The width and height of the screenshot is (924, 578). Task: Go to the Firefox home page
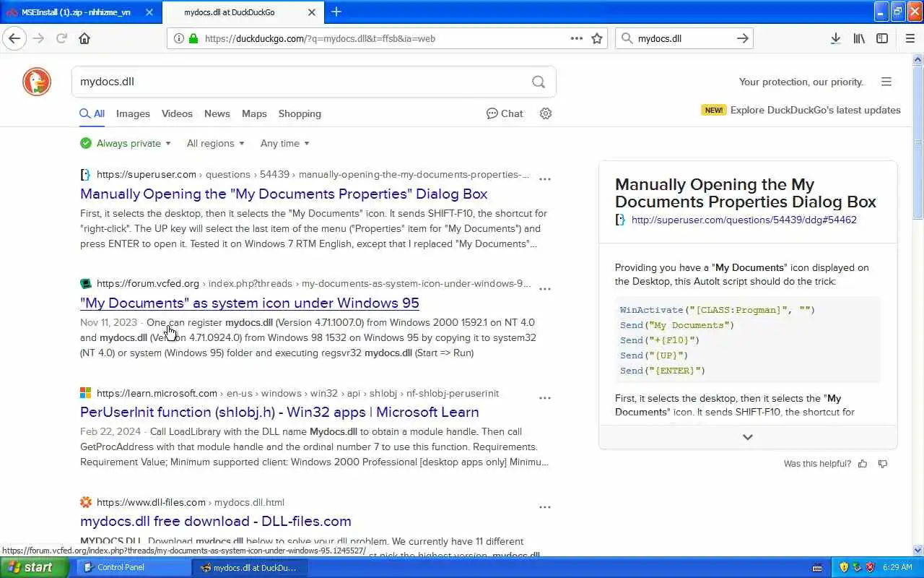pyautogui.click(x=84, y=38)
